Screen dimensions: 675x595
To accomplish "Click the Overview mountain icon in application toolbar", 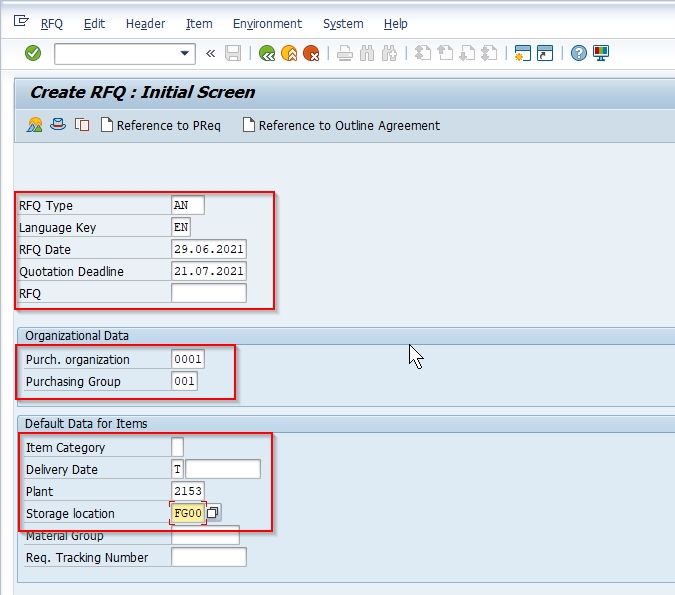I will pos(35,125).
